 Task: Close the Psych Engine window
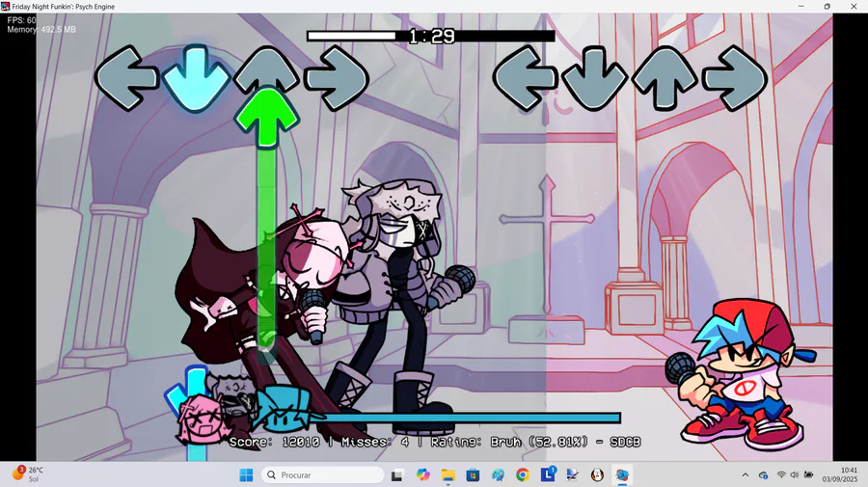(x=854, y=6)
